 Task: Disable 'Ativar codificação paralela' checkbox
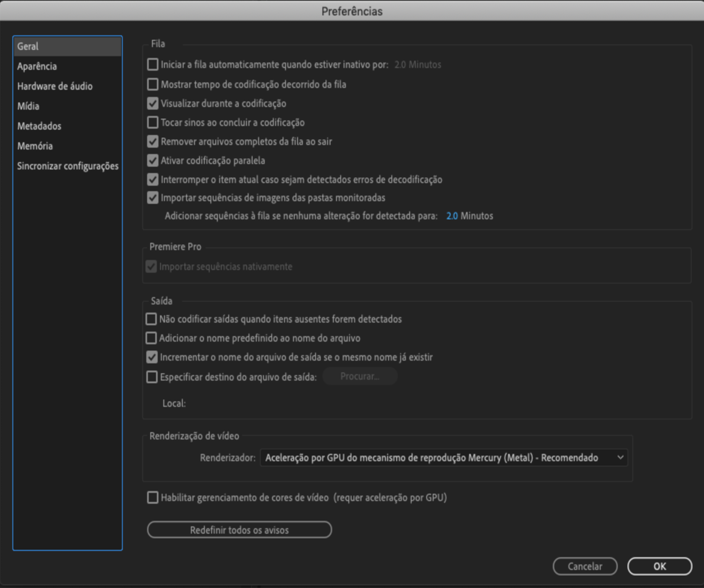coord(153,160)
